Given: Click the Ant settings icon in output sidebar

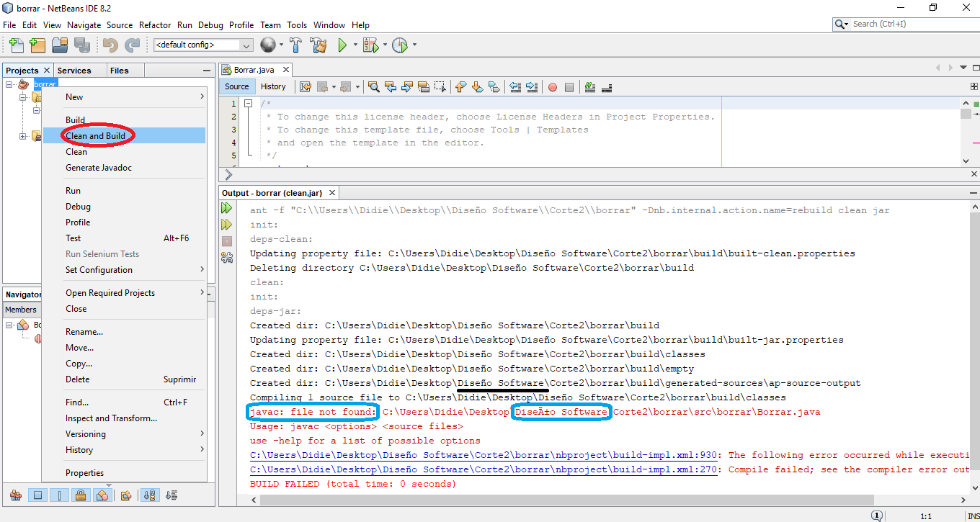Looking at the screenshot, I should tap(227, 258).
